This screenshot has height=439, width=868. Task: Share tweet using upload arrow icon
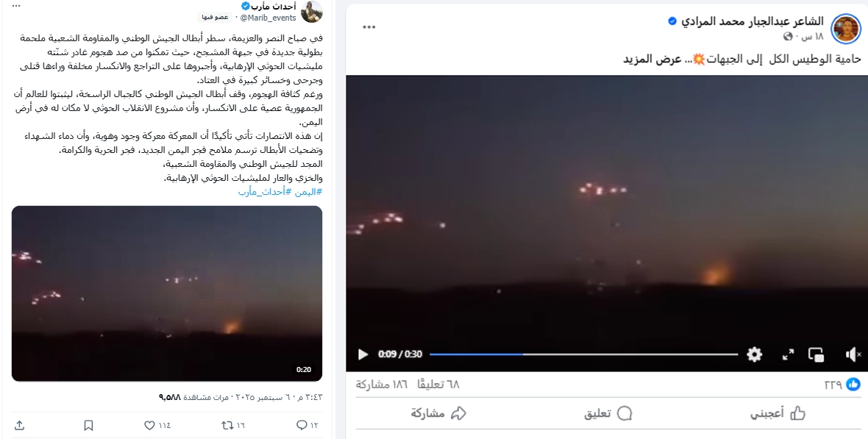click(x=19, y=425)
